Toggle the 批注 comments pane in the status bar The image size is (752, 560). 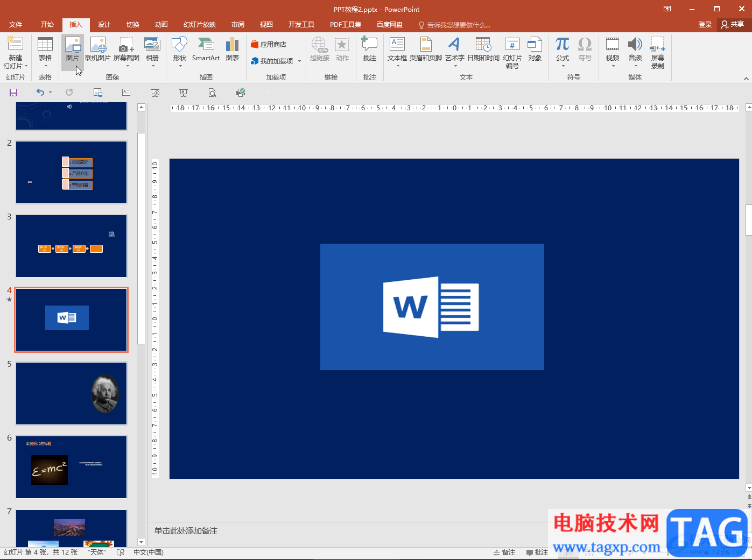pyautogui.click(x=537, y=552)
